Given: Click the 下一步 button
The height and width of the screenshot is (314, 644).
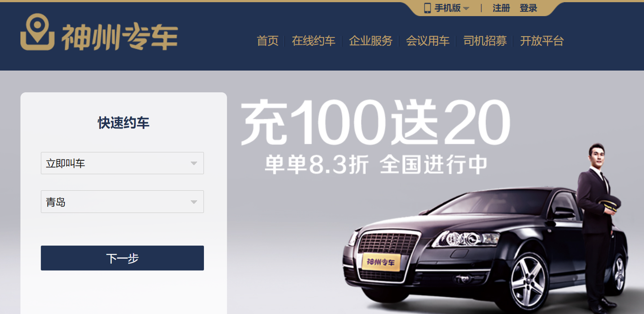Looking at the screenshot, I should (x=122, y=258).
